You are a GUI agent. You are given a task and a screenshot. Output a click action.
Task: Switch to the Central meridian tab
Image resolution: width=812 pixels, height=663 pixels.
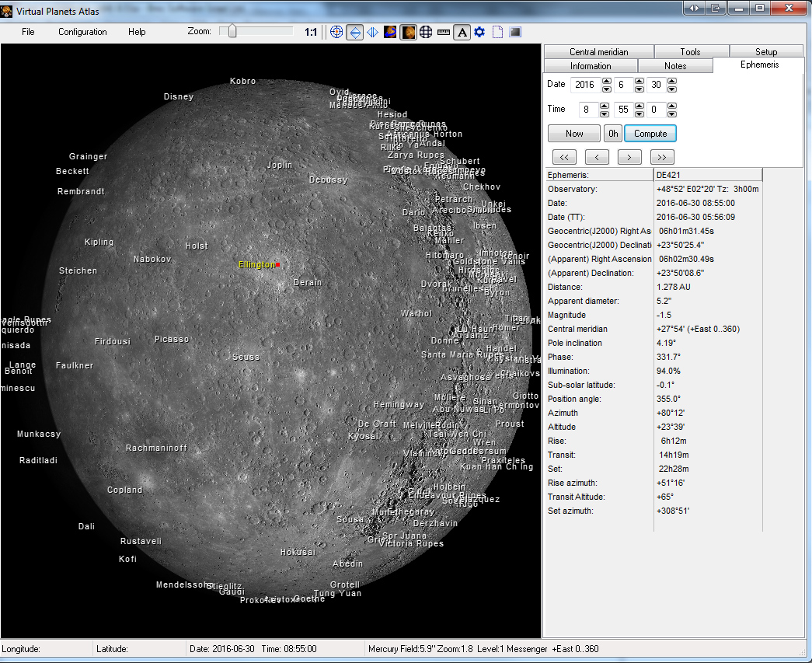(x=598, y=52)
